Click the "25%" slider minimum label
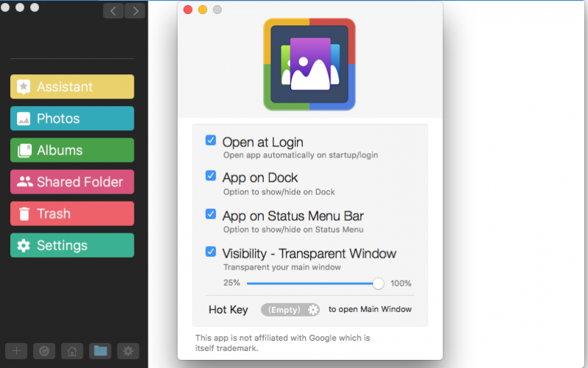 [232, 283]
